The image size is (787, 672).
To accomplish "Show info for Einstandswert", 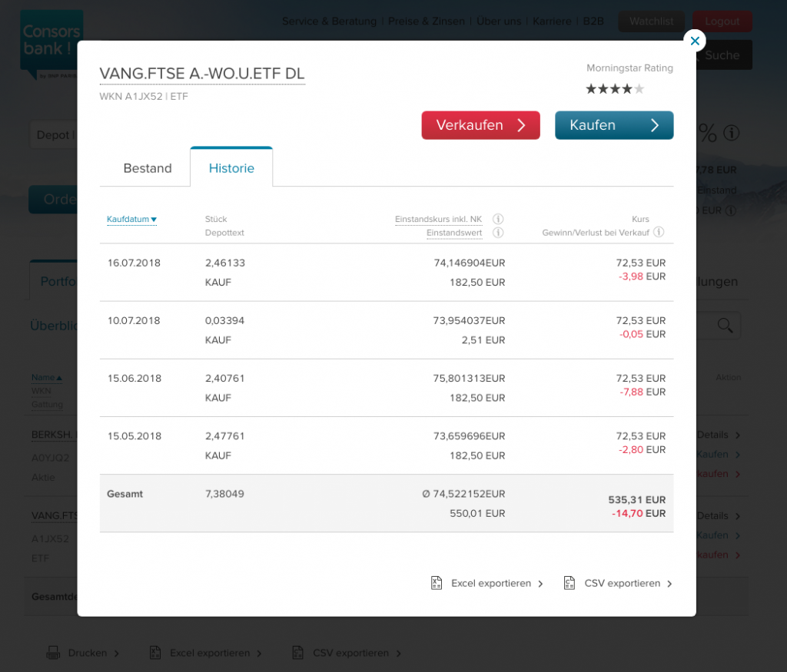I will point(498,233).
